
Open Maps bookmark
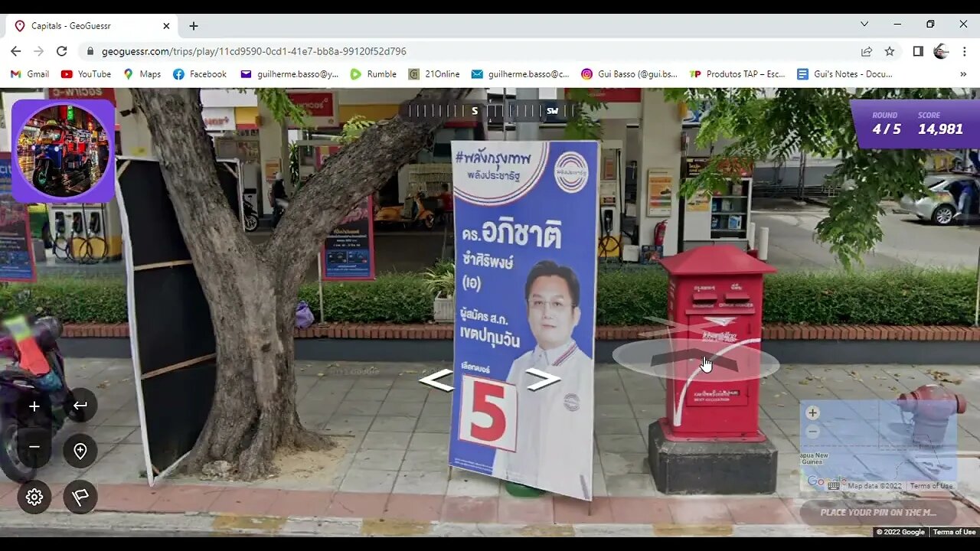(142, 74)
